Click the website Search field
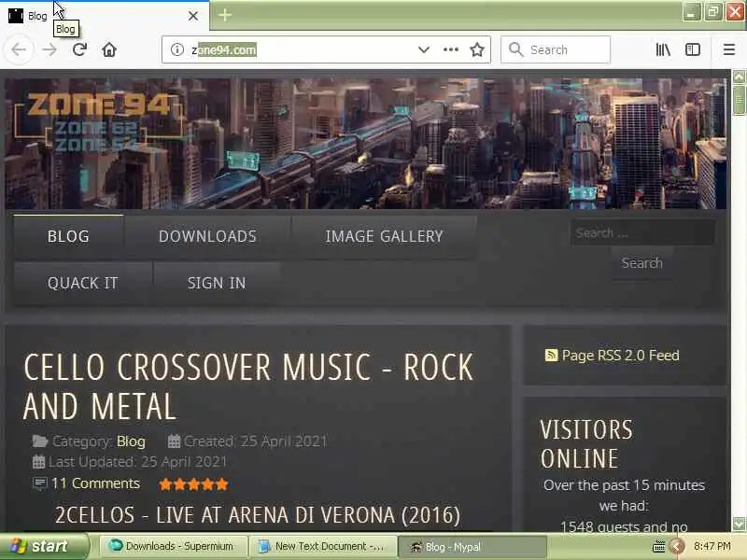This screenshot has height=560, width=747. (x=642, y=232)
